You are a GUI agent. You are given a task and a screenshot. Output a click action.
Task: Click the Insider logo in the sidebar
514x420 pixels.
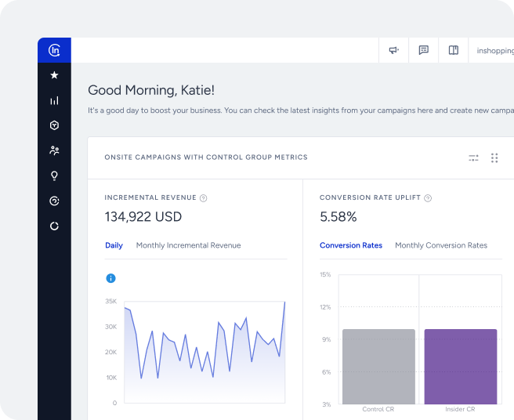point(54,50)
